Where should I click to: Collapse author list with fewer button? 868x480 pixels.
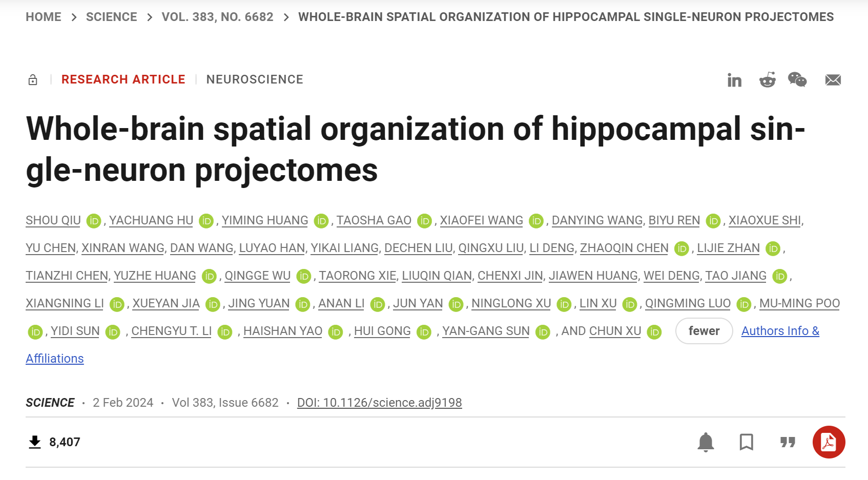[x=704, y=331]
